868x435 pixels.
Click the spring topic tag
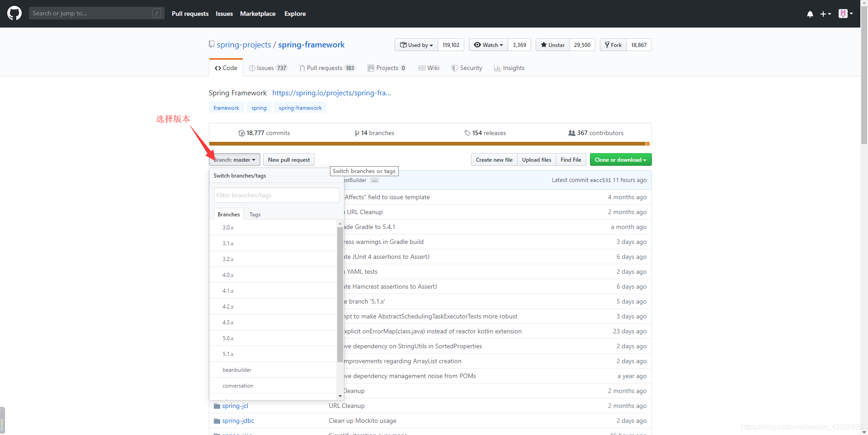259,108
